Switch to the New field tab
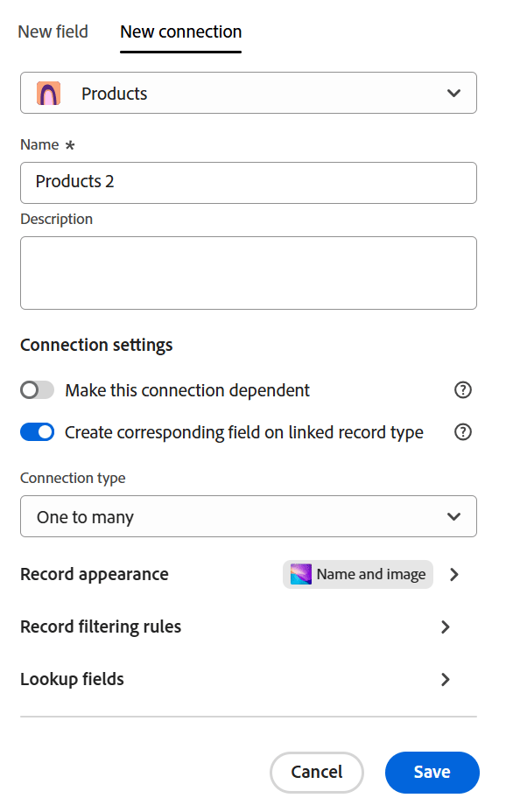 point(53,31)
